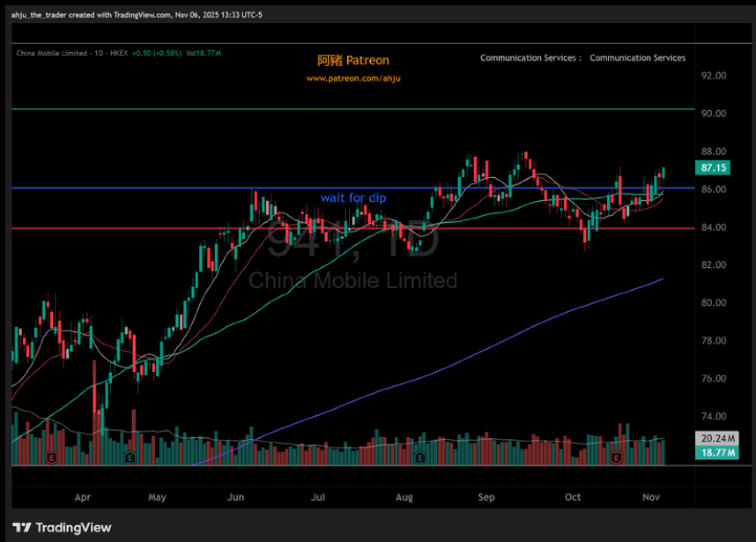Click the 20.24M volume average label
This screenshot has width=756, height=542.
coord(717,438)
